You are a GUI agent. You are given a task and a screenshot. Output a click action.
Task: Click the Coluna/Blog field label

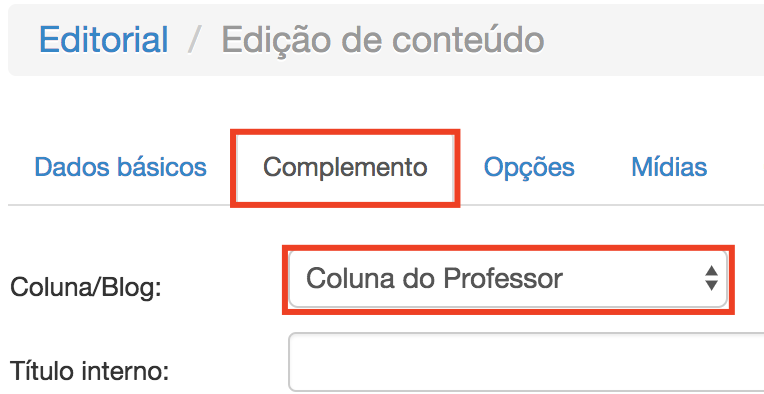(x=85, y=289)
